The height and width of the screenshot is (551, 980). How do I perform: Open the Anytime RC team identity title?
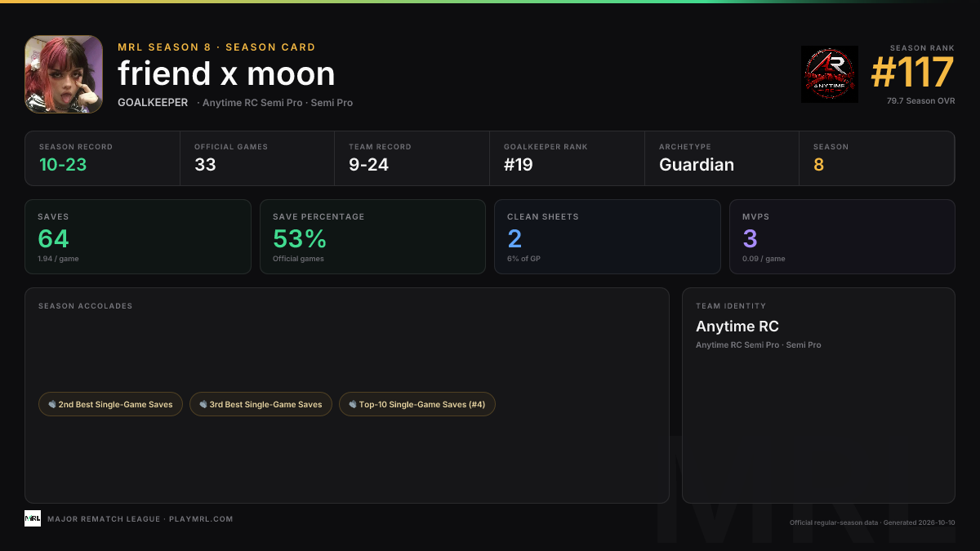737,327
